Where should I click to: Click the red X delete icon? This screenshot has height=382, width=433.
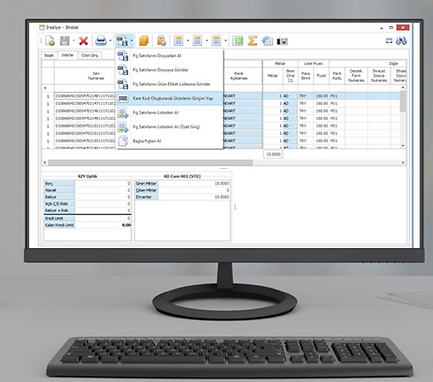[x=83, y=41]
